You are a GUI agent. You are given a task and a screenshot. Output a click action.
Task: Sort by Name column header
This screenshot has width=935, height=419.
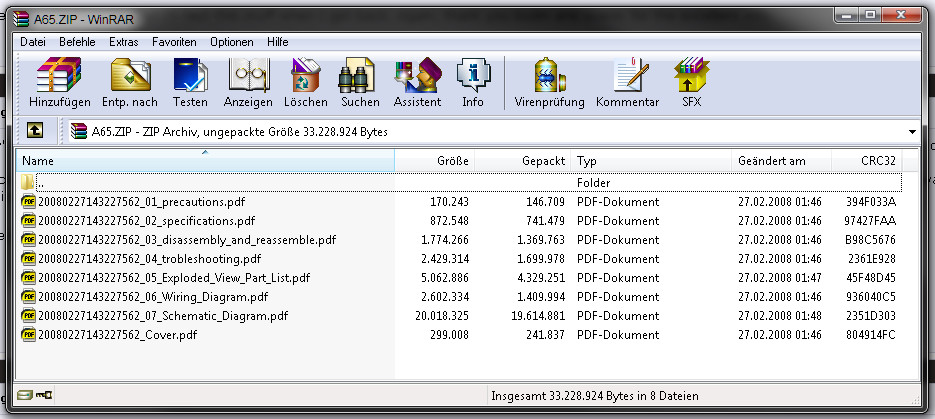(205, 160)
